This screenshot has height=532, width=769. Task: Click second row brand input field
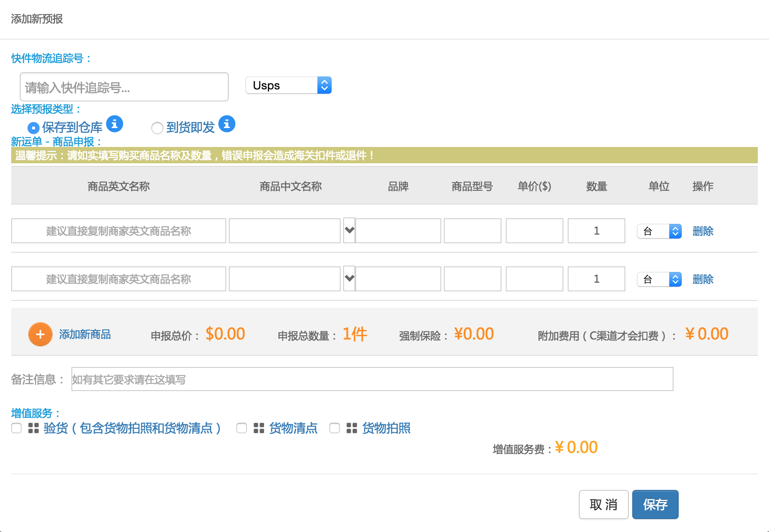tap(398, 279)
